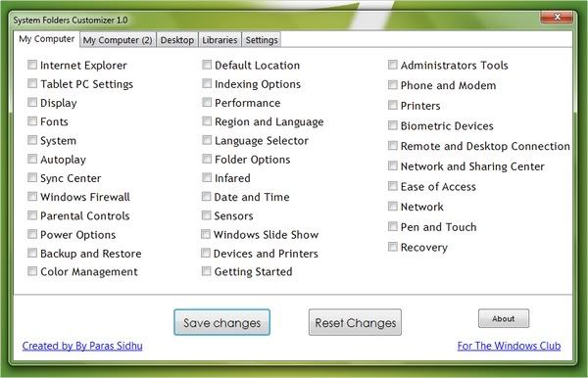The width and height of the screenshot is (588, 378).
Task: Click the Save changes button
Action: pos(222,322)
